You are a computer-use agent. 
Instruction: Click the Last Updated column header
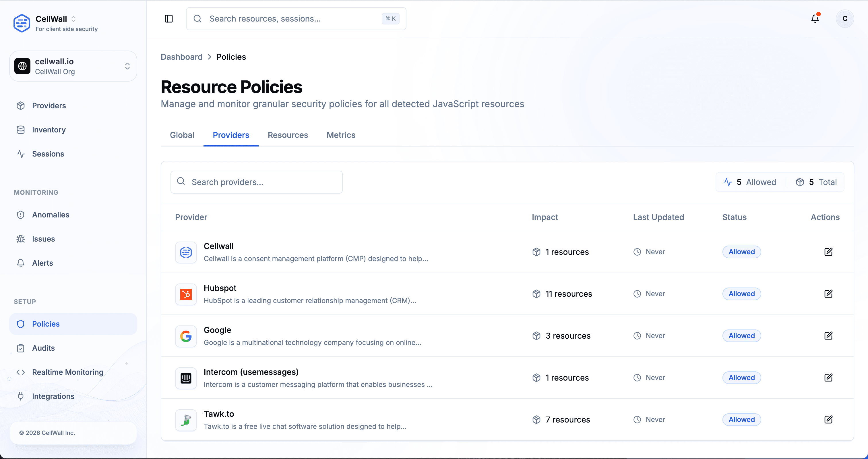pyautogui.click(x=658, y=217)
